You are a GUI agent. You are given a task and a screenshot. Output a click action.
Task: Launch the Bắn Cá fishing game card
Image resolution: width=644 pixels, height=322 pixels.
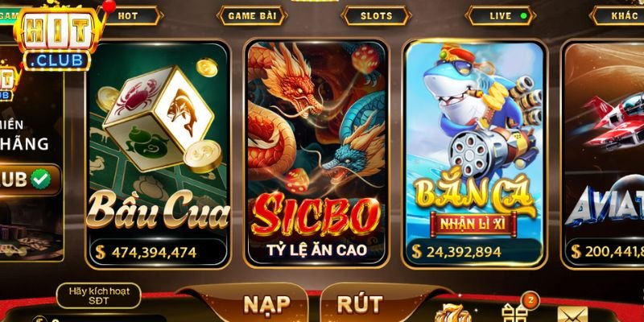pos(474,154)
